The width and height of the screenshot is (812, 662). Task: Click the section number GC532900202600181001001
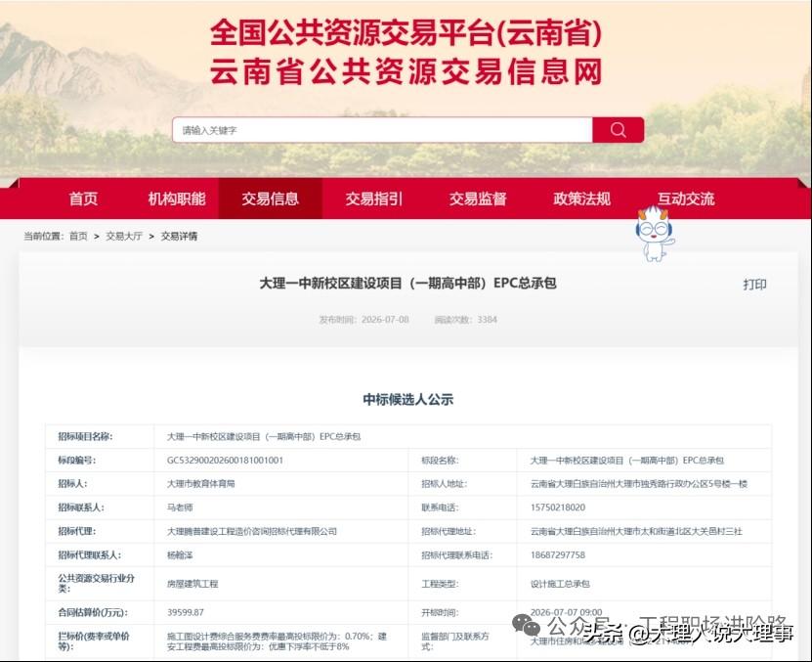pyautogui.click(x=225, y=461)
